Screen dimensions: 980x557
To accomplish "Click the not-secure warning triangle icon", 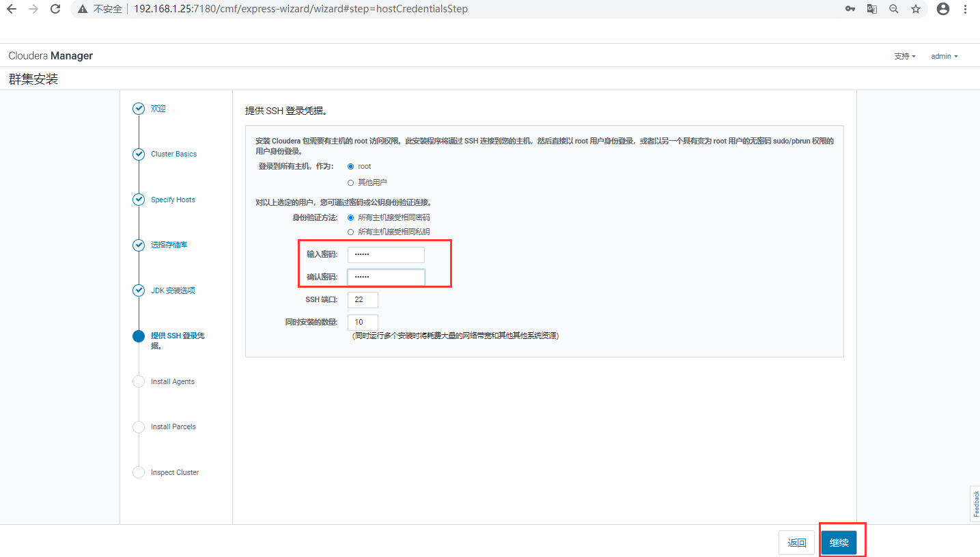I will click(x=83, y=9).
